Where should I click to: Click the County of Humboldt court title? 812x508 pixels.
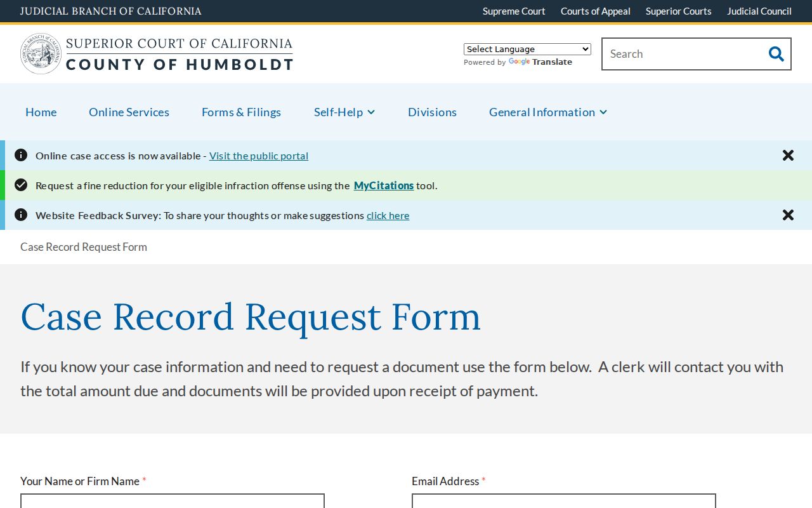180,64
